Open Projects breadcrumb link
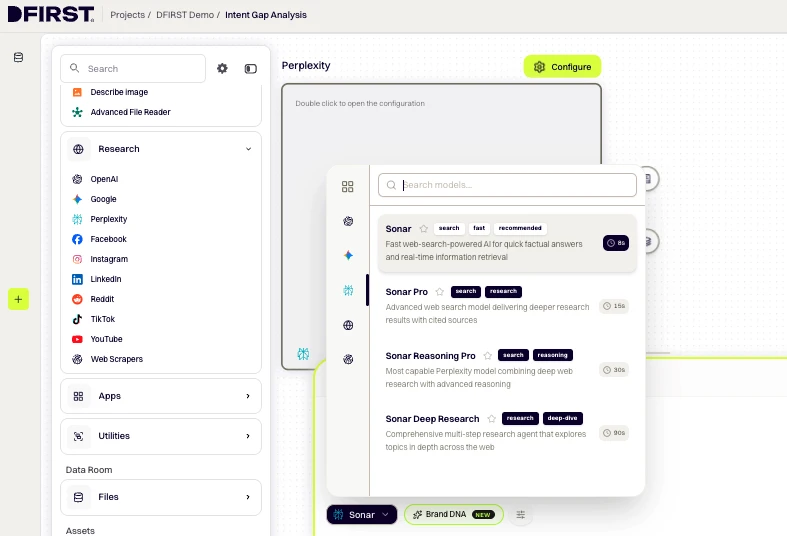This screenshot has width=787, height=536. pos(127,15)
